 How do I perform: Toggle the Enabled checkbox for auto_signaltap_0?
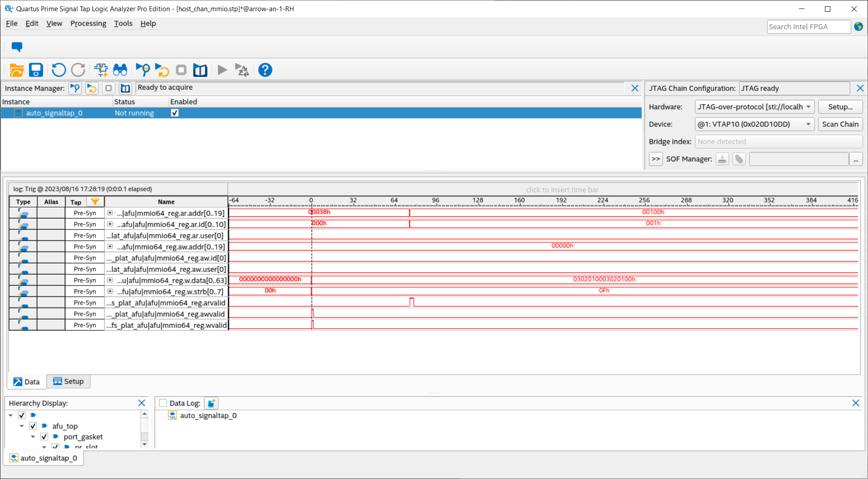point(174,113)
